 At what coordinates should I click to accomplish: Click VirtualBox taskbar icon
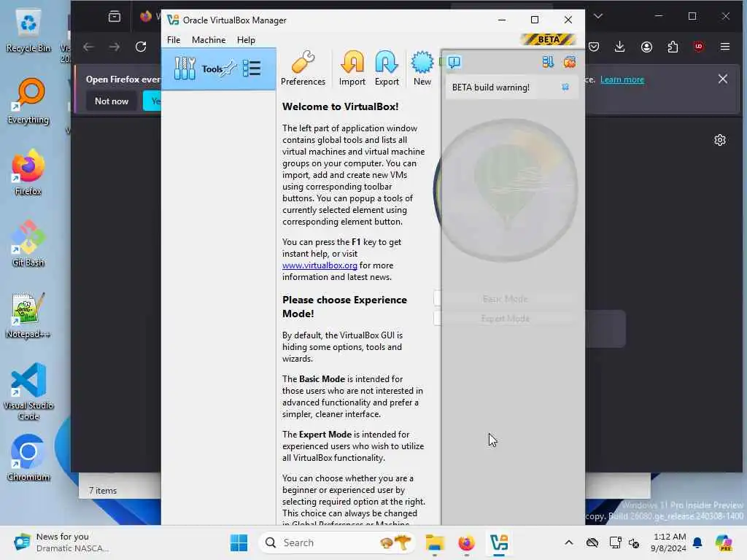coord(499,542)
